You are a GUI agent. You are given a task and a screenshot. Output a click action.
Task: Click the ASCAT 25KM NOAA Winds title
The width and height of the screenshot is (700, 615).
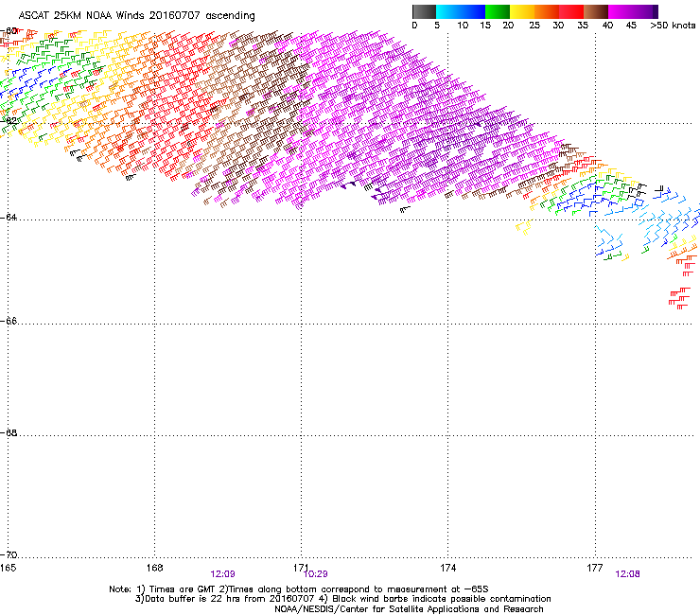tap(136, 16)
